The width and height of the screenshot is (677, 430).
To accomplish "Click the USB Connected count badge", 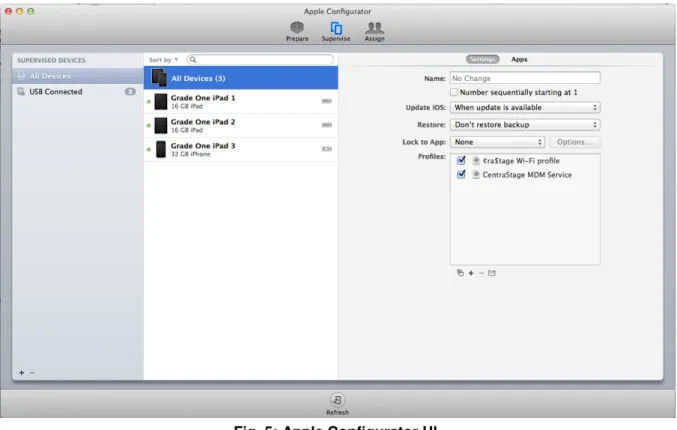I will pyautogui.click(x=130, y=92).
